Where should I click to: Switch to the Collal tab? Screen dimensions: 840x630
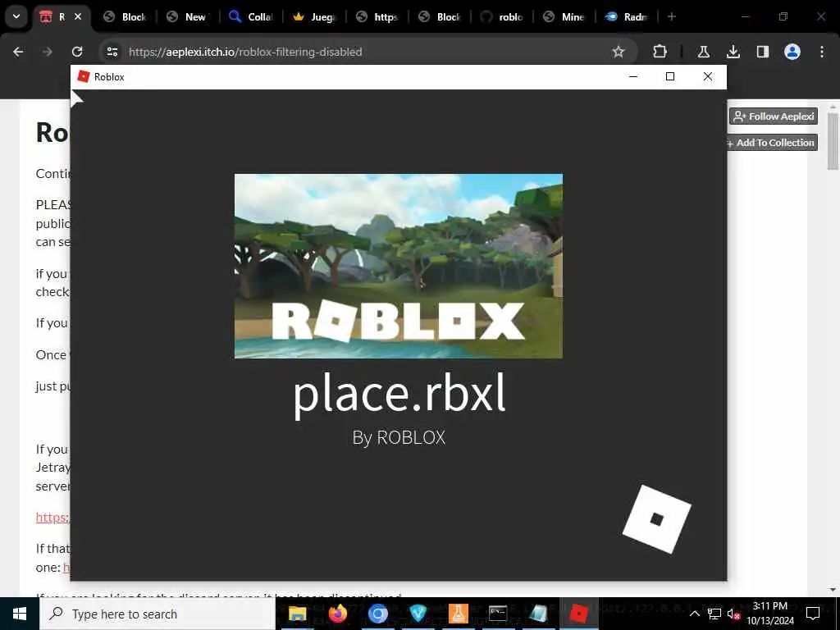tap(250, 16)
